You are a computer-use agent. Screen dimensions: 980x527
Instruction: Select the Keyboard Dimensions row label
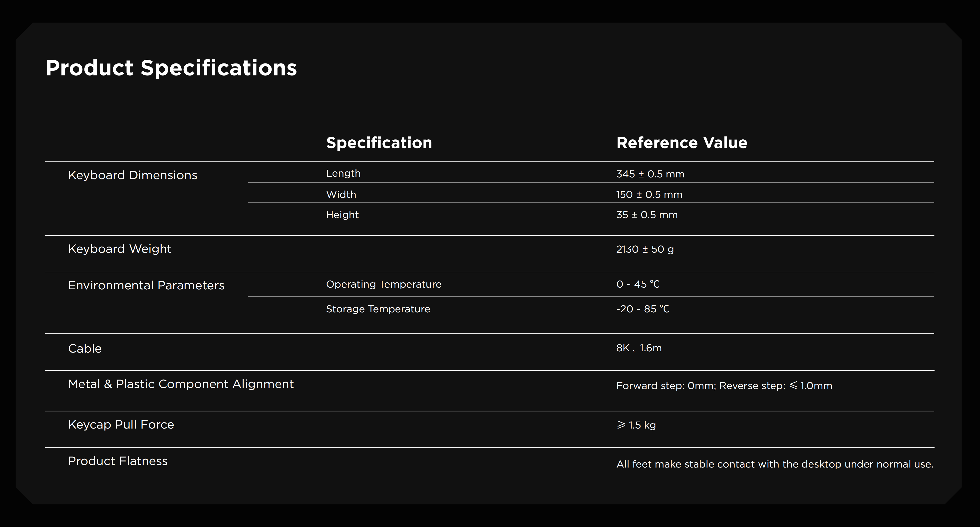click(x=132, y=175)
